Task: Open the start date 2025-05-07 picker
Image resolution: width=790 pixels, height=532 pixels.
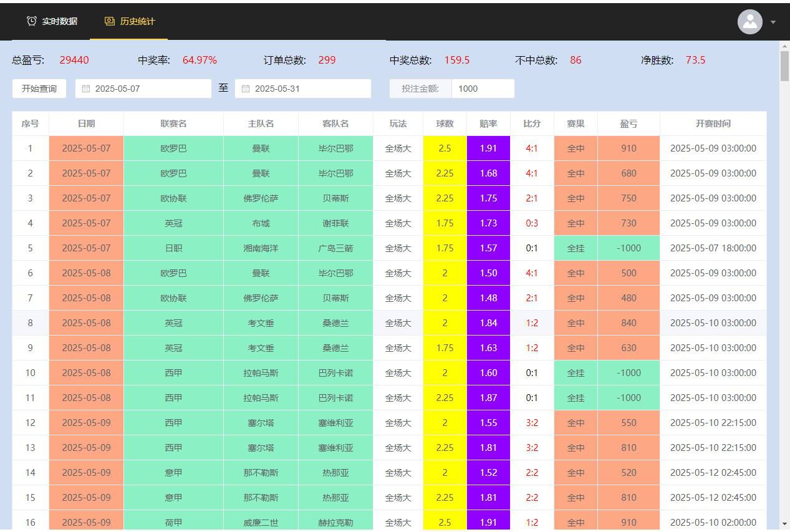Action: click(x=142, y=89)
